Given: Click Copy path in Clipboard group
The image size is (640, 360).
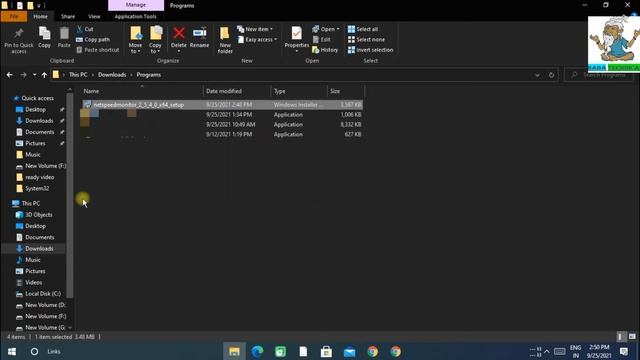Looking at the screenshot, I should coord(93,40).
